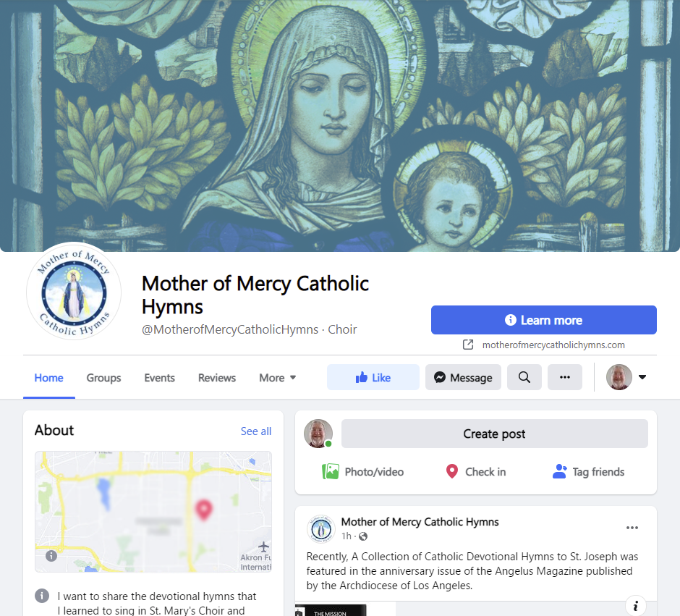Open the profile switcher dropdown arrow
680x616 pixels.
tap(642, 377)
